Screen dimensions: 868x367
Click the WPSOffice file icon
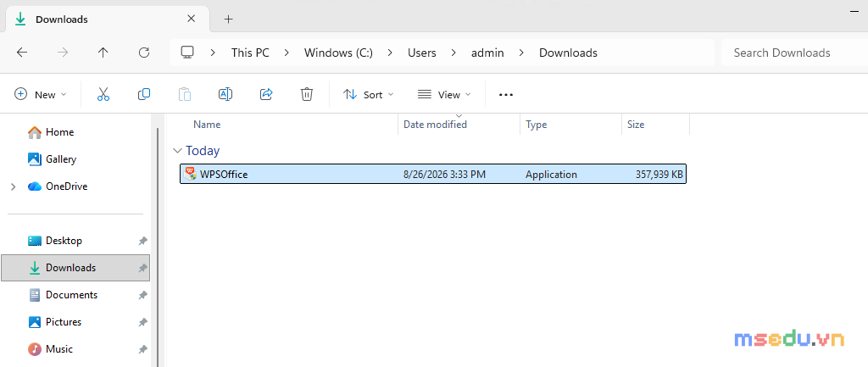191,174
